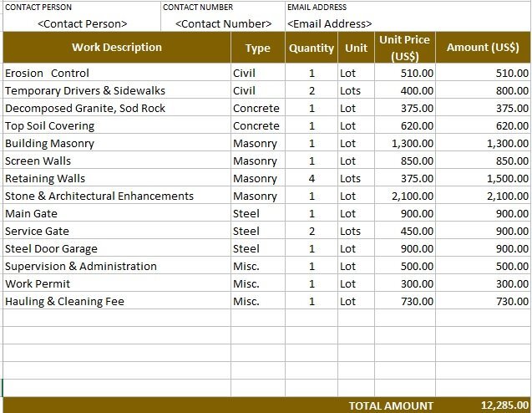Select quantity 2 in Service Gate row
This screenshot has width=532, height=413.
[x=312, y=230]
